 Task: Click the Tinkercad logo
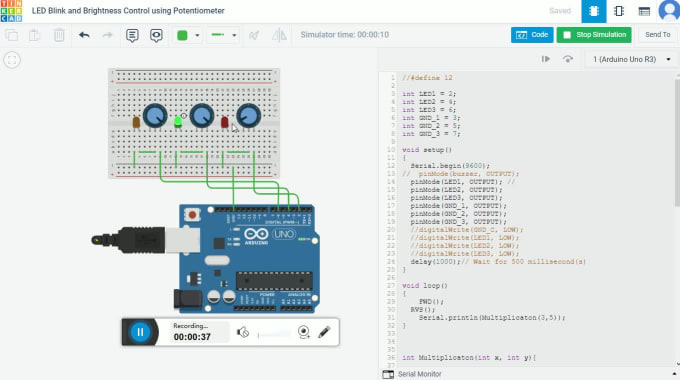point(11,11)
